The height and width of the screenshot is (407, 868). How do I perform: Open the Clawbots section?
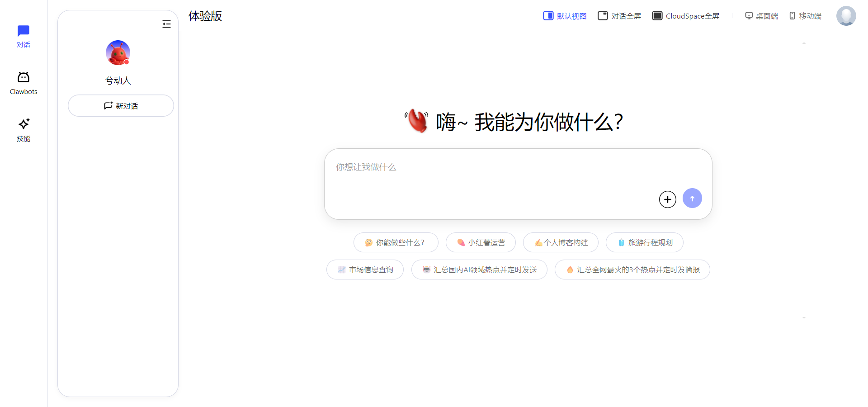(23, 83)
